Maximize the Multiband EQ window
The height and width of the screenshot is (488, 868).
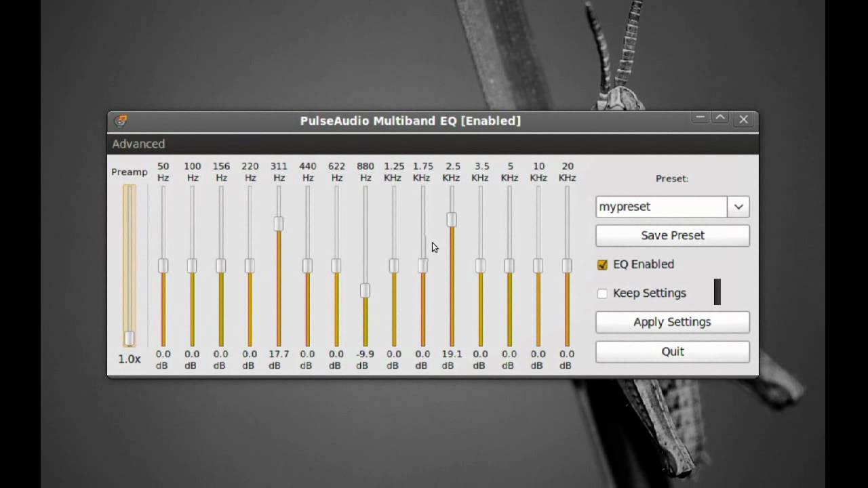(720, 119)
